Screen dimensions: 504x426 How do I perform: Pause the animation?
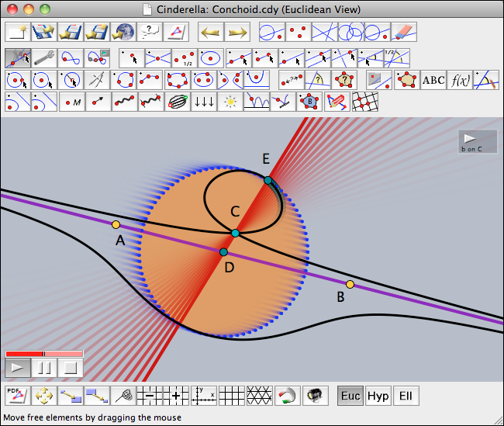click(x=44, y=368)
